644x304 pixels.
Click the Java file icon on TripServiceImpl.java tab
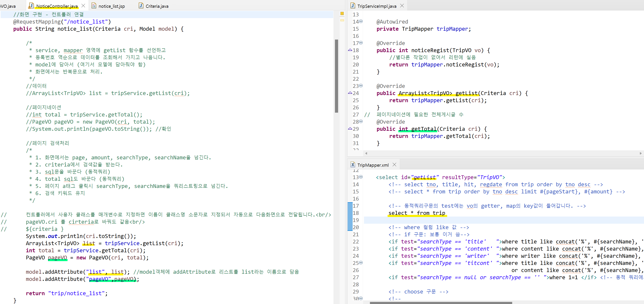353,6
